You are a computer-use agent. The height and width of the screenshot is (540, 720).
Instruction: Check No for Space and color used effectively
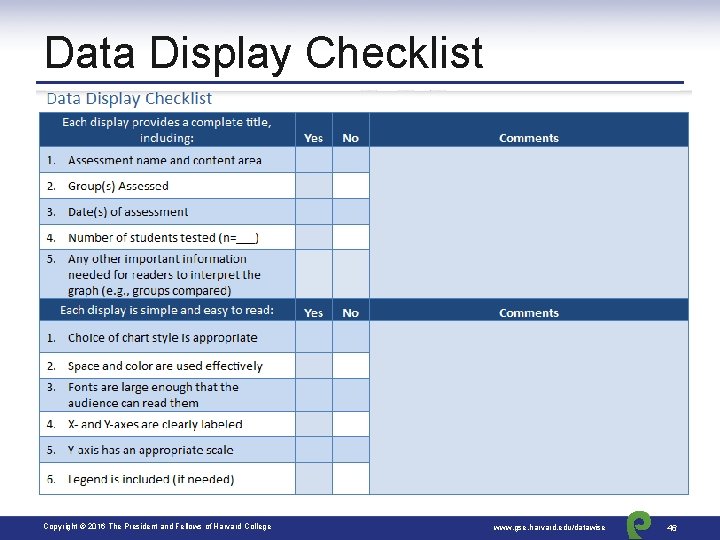pyautogui.click(x=351, y=366)
